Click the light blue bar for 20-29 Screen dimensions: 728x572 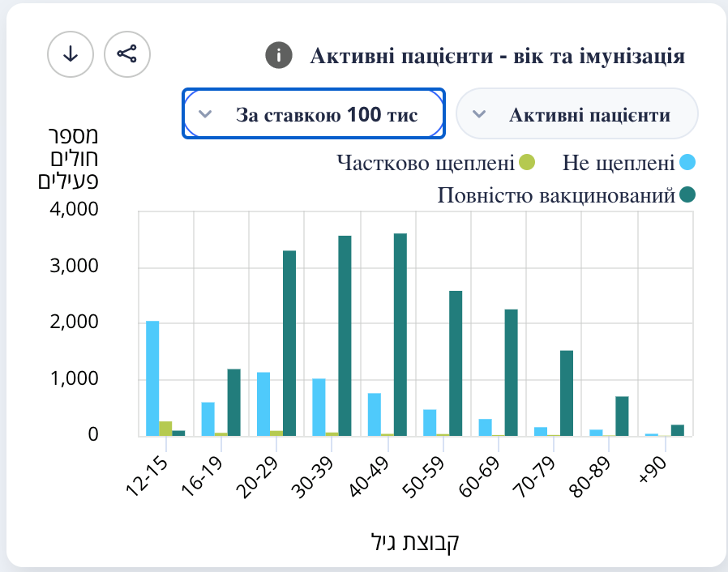click(x=263, y=403)
